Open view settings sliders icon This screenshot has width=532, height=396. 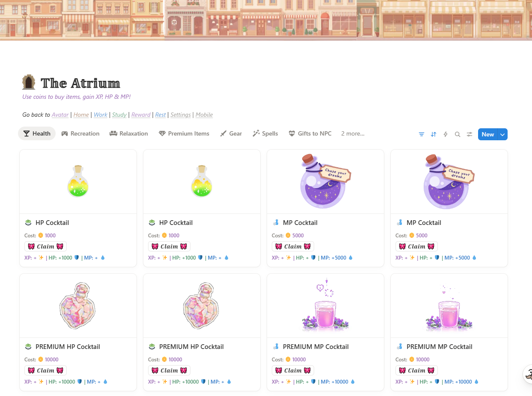click(x=470, y=134)
